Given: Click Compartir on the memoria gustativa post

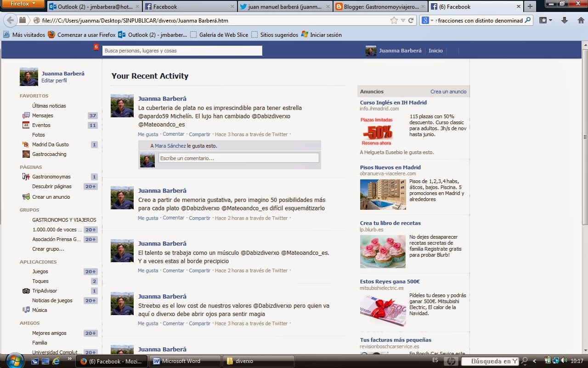Looking at the screenshot, I should [200, 218].
